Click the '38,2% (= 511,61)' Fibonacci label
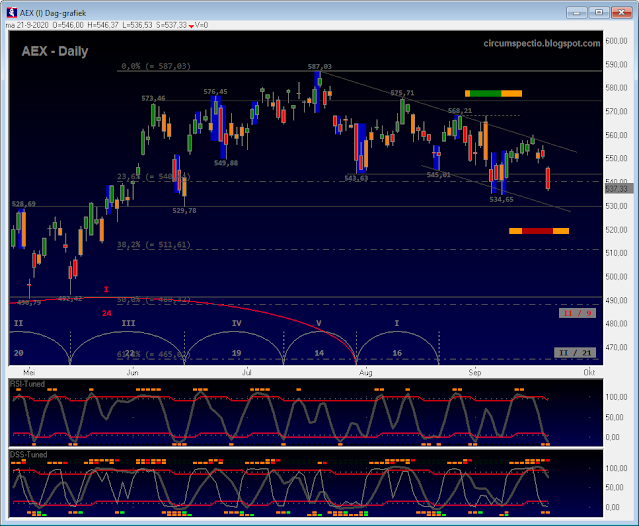The width and height of the screenshot is (639, 526). coord(154,244)
